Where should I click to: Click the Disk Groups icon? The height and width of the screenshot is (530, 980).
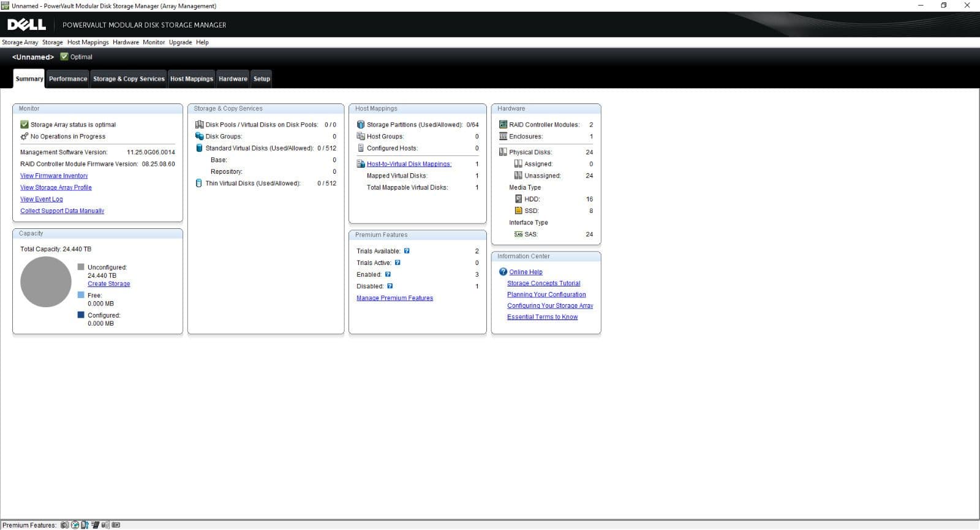pos(199,136)
